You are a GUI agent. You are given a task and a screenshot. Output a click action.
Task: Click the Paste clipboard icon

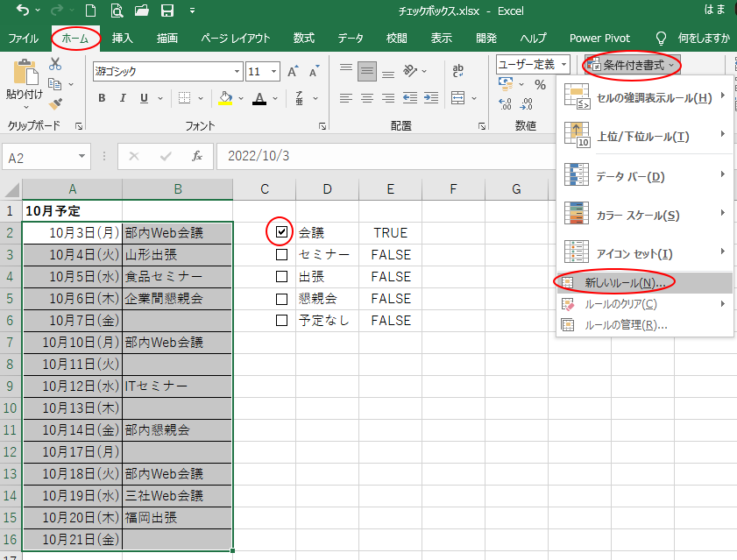25,73
